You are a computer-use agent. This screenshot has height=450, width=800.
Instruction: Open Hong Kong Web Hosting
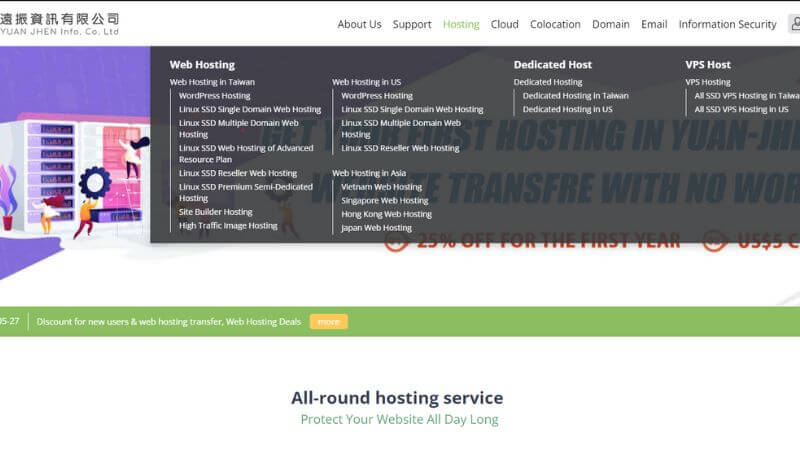386,214
